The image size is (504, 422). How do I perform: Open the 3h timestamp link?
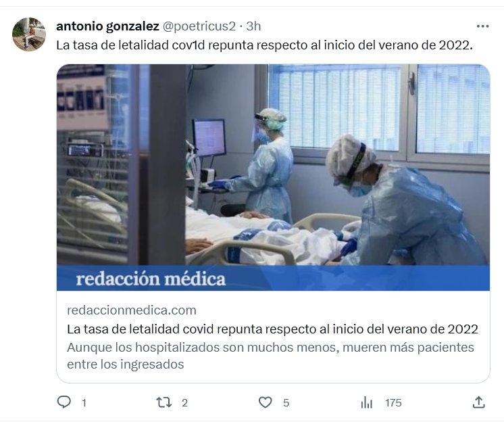(253, 26)
